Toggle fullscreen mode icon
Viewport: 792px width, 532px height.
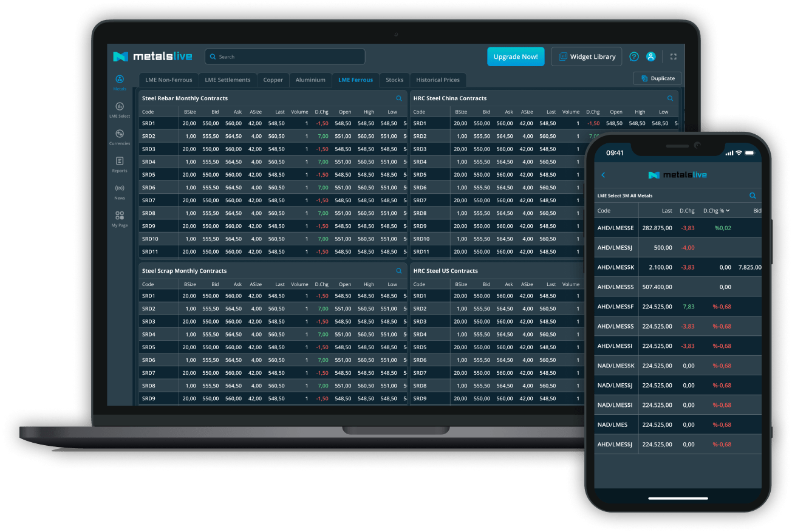pos(673,56)
